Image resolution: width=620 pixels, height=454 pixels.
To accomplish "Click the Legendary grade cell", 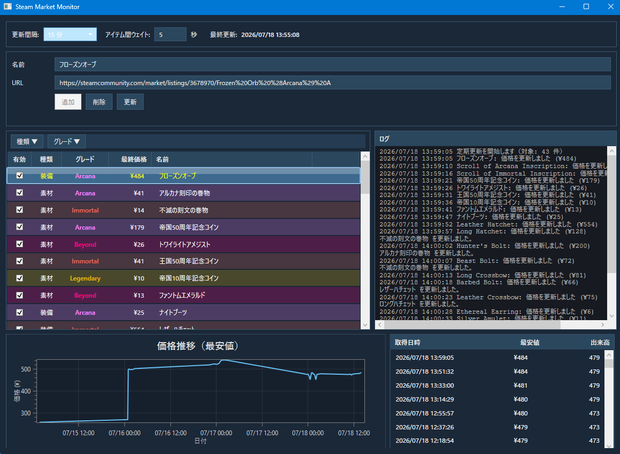I will tap(85, 278).
